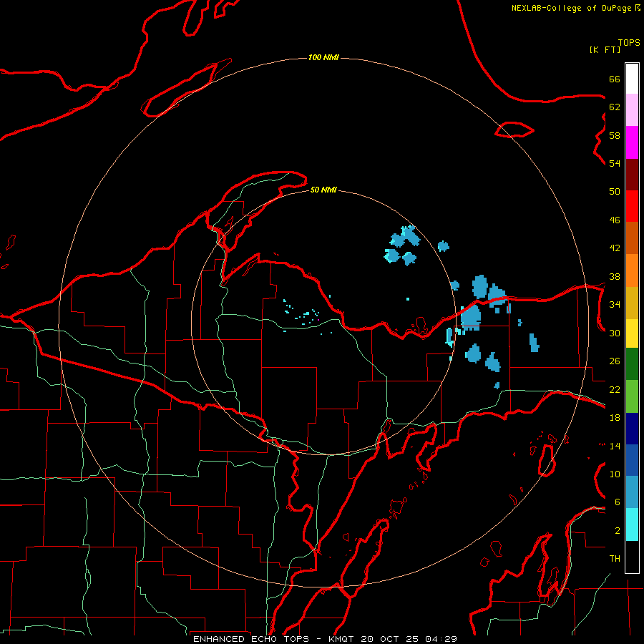Image resolution: width=644 pixels, height=644 pixels.
Task: Pick the dark orange legend swatch below red
Action: 632,238
